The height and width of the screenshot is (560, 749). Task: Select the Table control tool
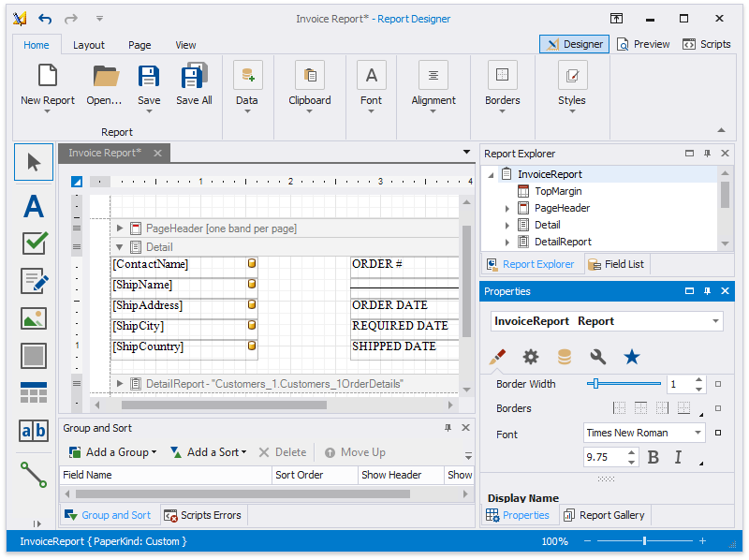pos(34,393)
